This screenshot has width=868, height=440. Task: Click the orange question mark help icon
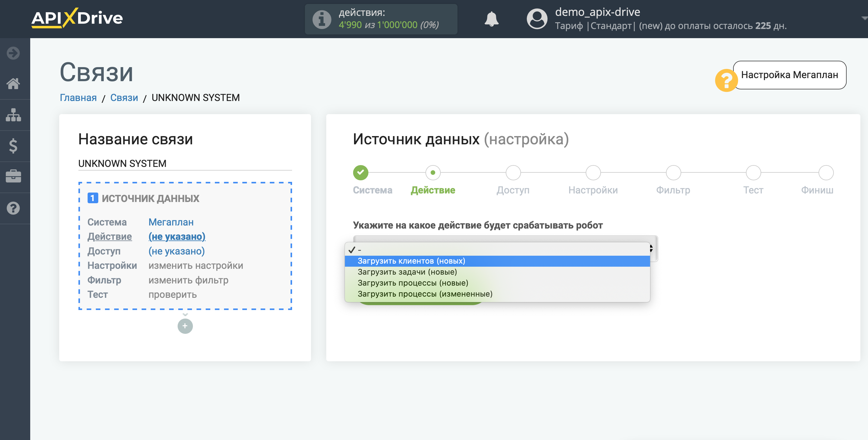pyautogui.click(x=726, y=80)
